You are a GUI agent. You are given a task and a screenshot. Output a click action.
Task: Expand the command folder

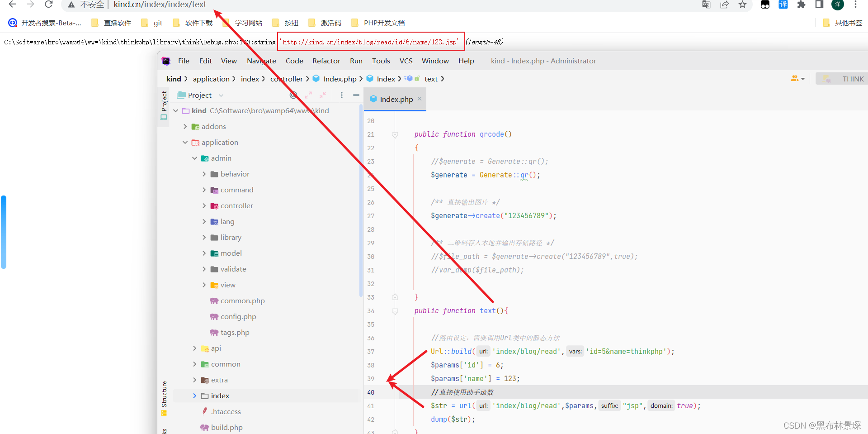click(204, 190)
